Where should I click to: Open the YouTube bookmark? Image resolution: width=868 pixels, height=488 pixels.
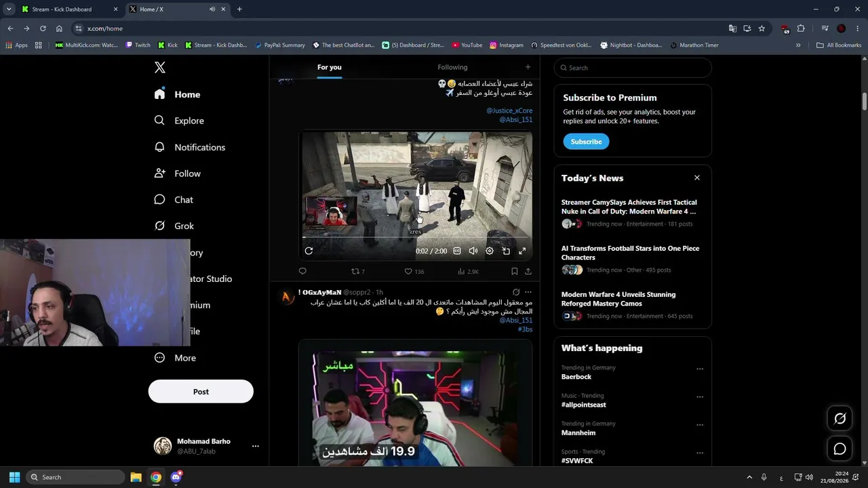coord(467,45)
